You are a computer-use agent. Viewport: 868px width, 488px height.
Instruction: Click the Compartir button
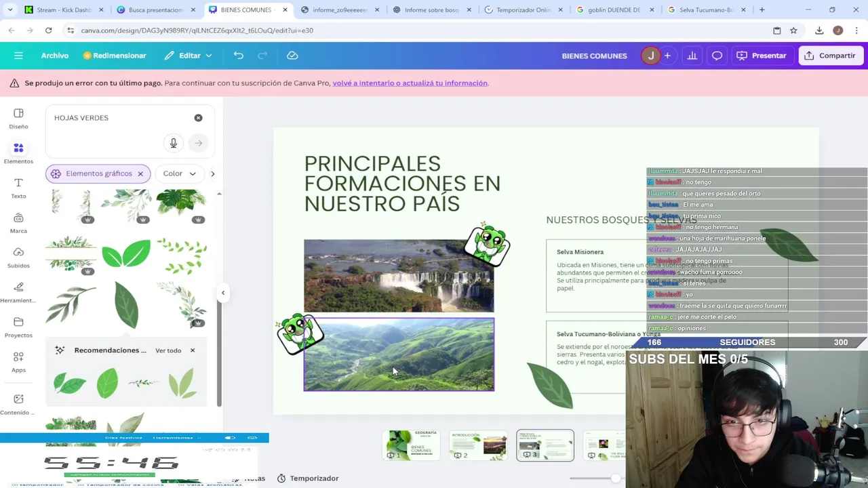(x=830, y=56)
